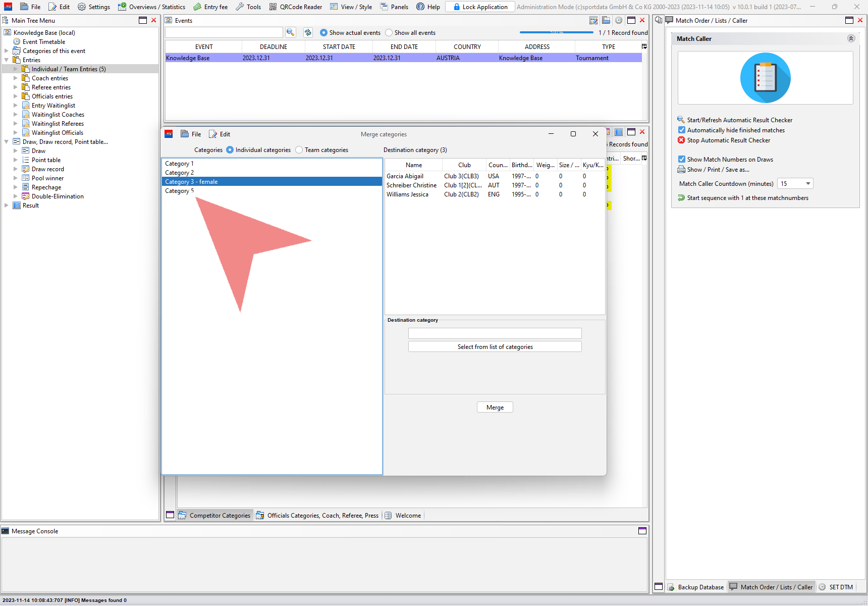Select Show all events option
This screenshot has width=868, height=606.
coord(389,33)
